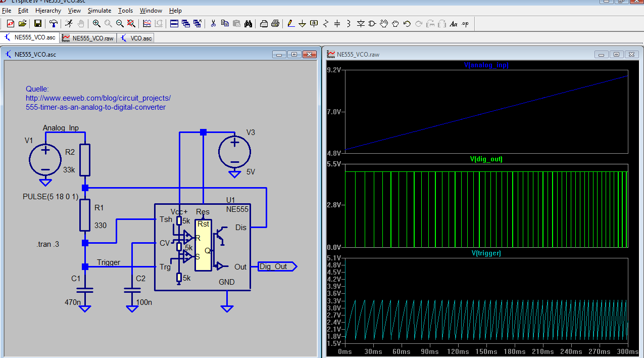Click the SPICE directive .op icon
The image size is (644, 358).
pos(465,23)
